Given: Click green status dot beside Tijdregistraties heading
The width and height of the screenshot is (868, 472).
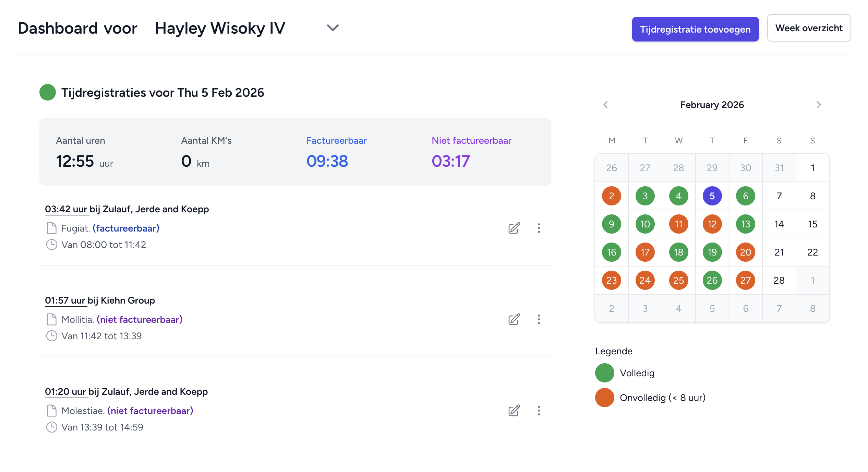Looking at the screenshot, I should tap(48, 92).
